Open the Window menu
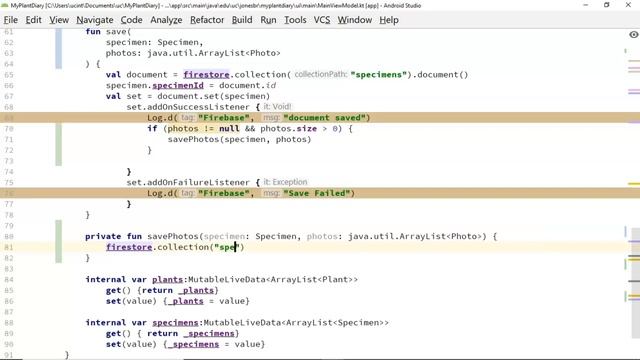Image resolution: width=640 pixels, height=360 pixels. click(x=355, y=20)
